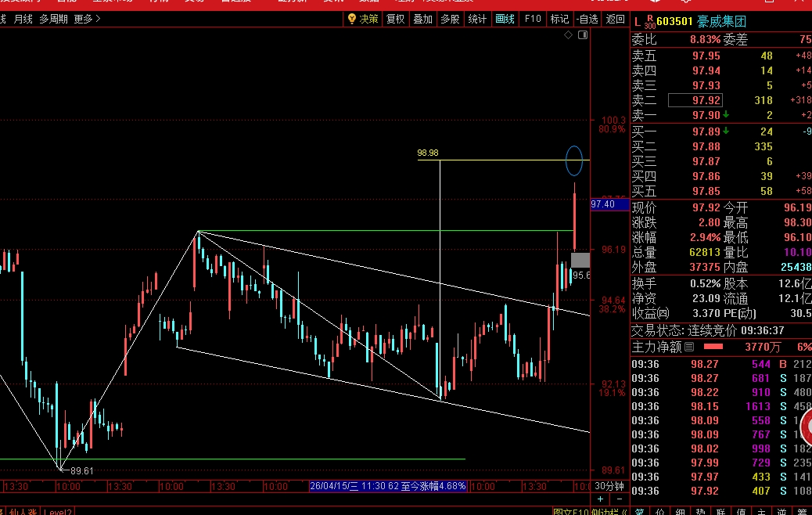Expand the 更多 > period options

click(x=87, y=19)
